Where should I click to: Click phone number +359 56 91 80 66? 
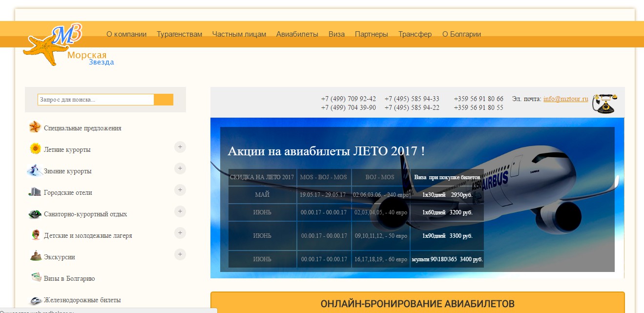pos(478,99)
